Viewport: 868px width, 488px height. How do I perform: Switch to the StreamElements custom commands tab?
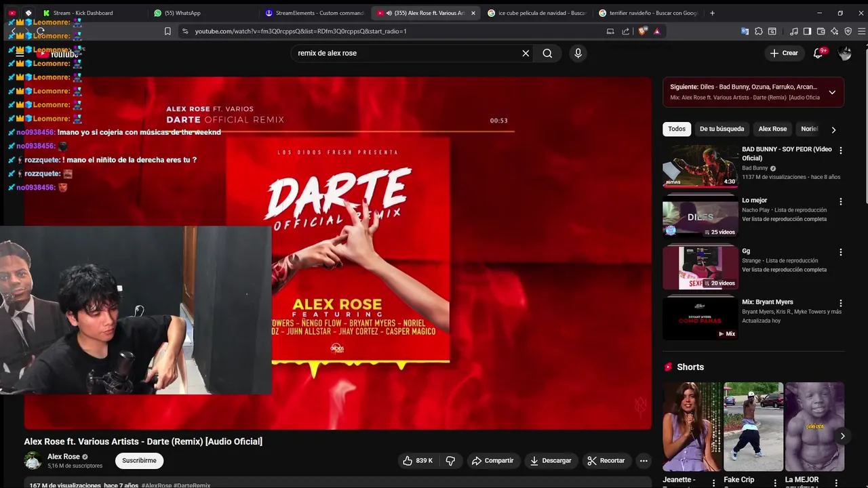[x=315, y=13]
